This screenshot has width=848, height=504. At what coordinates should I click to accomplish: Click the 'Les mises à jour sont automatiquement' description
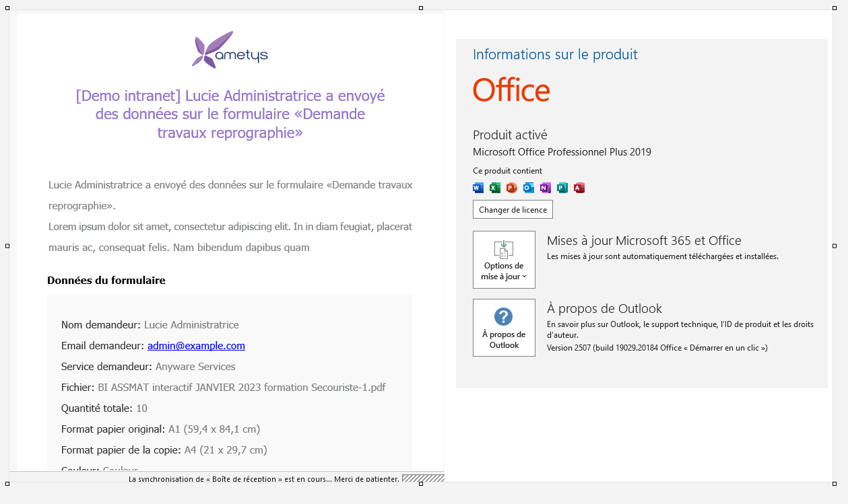tap(663, 256)
